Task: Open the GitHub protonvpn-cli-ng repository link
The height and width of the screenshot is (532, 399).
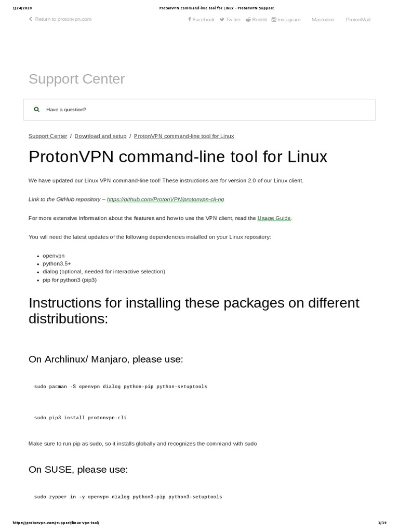Action: 165,199
